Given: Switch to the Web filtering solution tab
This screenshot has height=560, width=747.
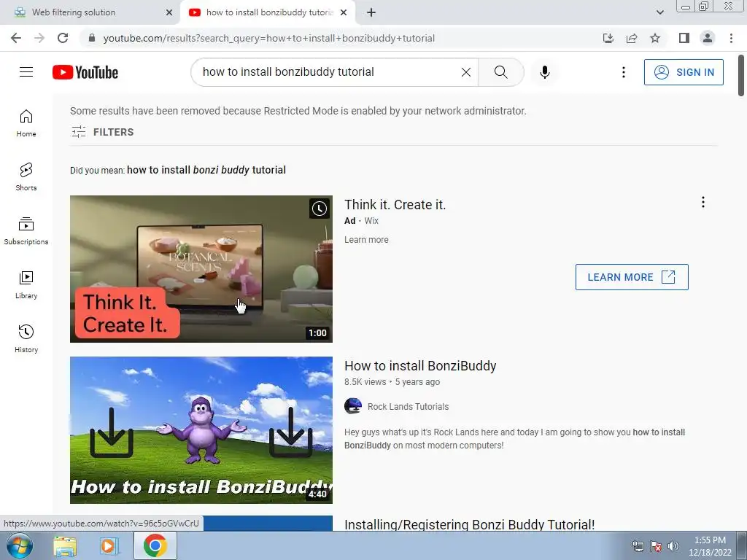Looking at the screenshot, I should (90, 12).
